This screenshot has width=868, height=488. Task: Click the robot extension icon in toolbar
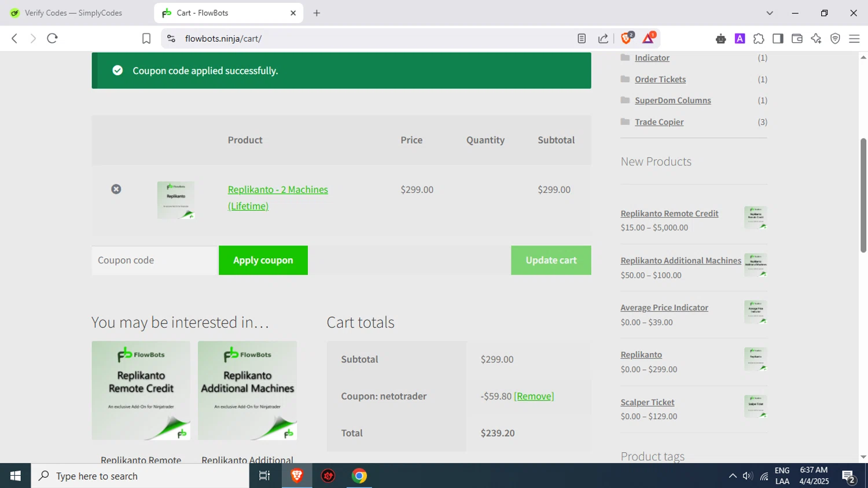720,39
